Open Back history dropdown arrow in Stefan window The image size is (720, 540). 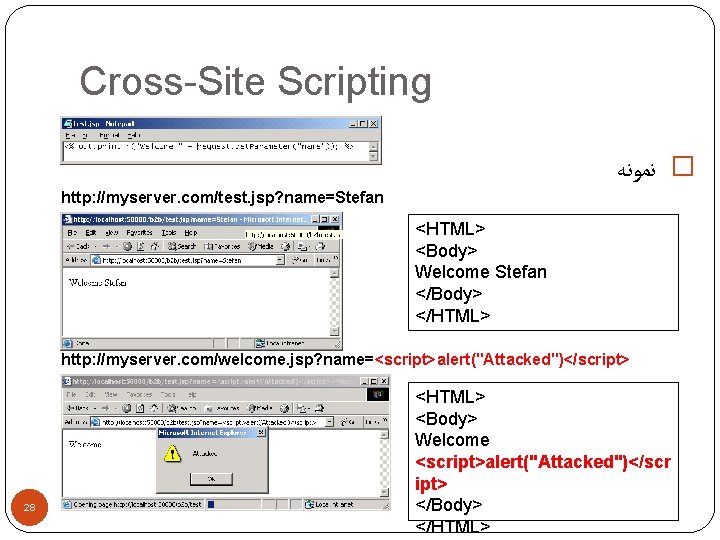coord(96,247)
